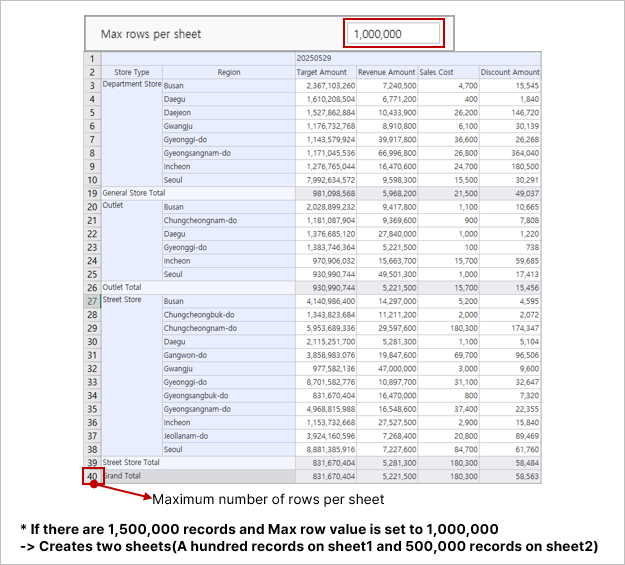Screen dimensions: 625x565
Task: Click the Discount Amount header cell
Action: tap(510, 72)
